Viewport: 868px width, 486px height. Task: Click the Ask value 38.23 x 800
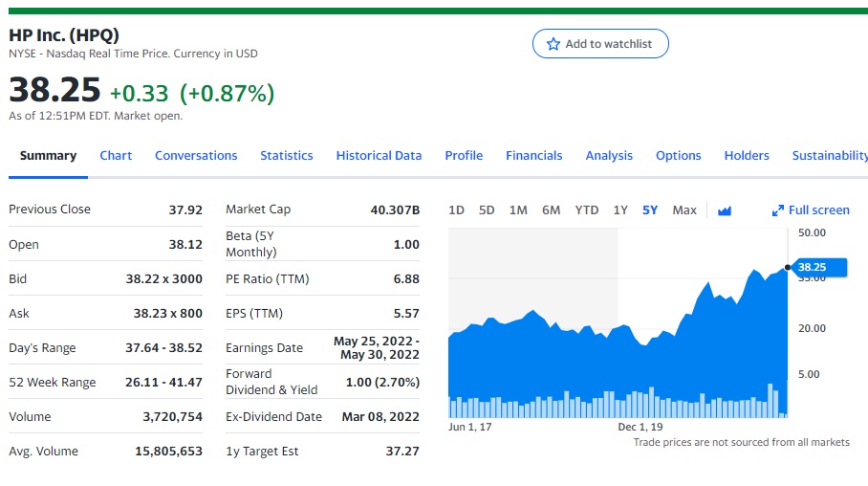(167, 314)
